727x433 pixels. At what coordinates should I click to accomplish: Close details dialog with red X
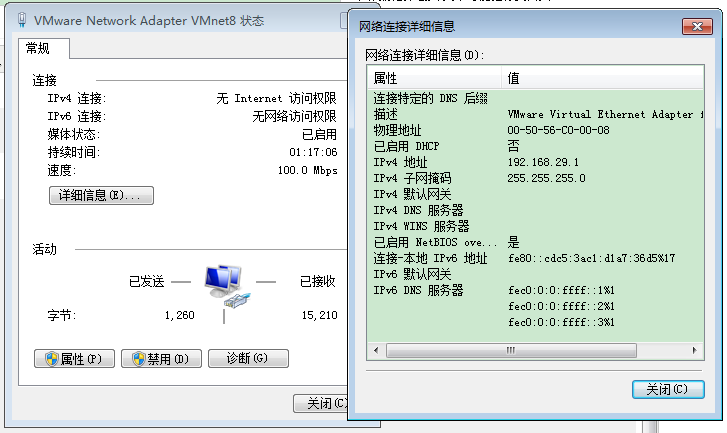(697, 26)
